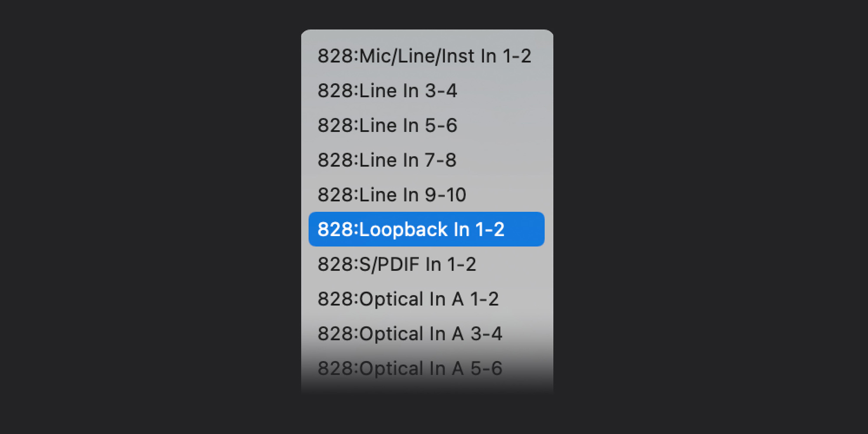868x434 pixels.
Task: Select 828:S/PDIF In 1-2 input
Action: click(x=397, y=264)
